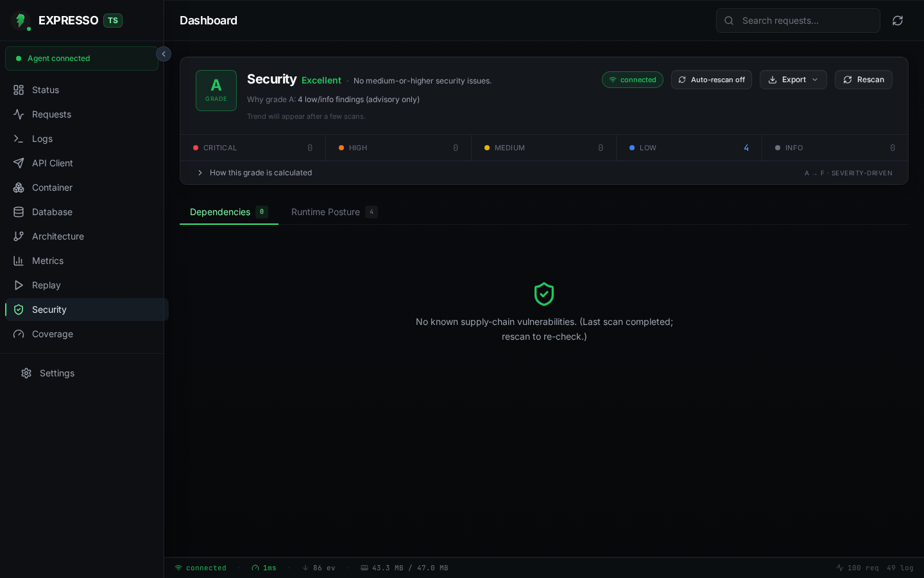This screenshot has width=924, height=578.
Task: Click the HIGH severity counter
Action: (x=398, y=148)
